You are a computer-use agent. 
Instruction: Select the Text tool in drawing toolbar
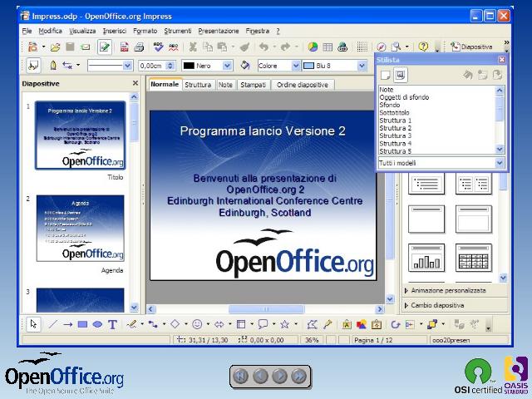tap(112, 324)
